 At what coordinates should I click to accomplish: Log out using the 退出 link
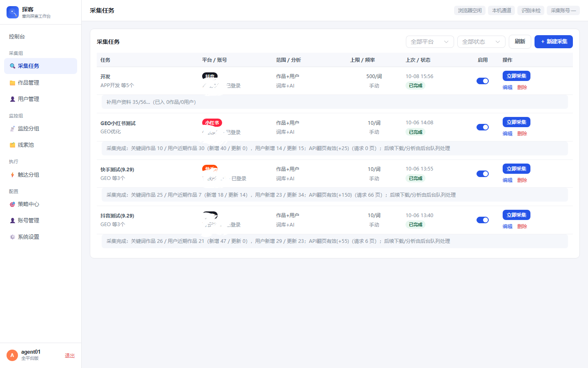coord(70,356)
